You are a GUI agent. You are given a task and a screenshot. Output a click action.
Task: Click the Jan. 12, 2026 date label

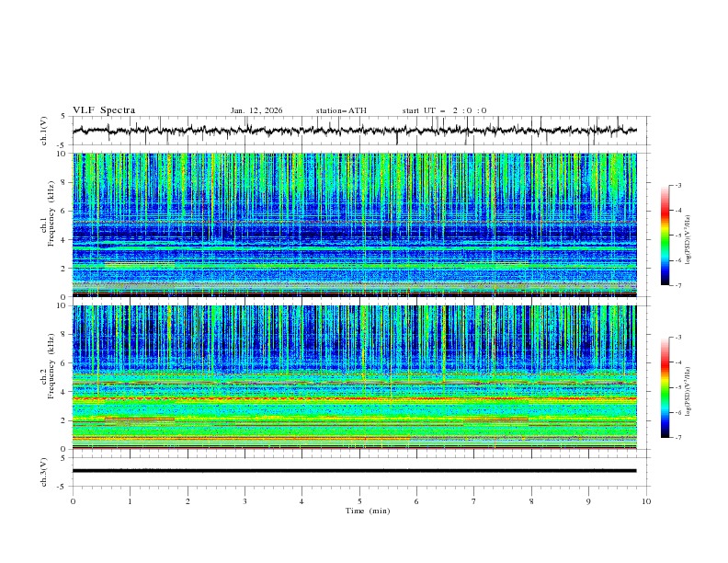(256, 110)
